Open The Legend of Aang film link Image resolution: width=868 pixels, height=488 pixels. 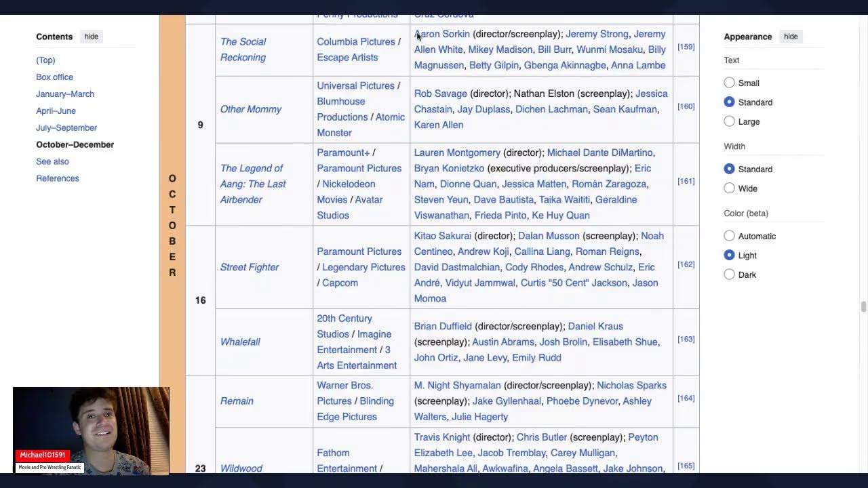(x=253, y=184)
